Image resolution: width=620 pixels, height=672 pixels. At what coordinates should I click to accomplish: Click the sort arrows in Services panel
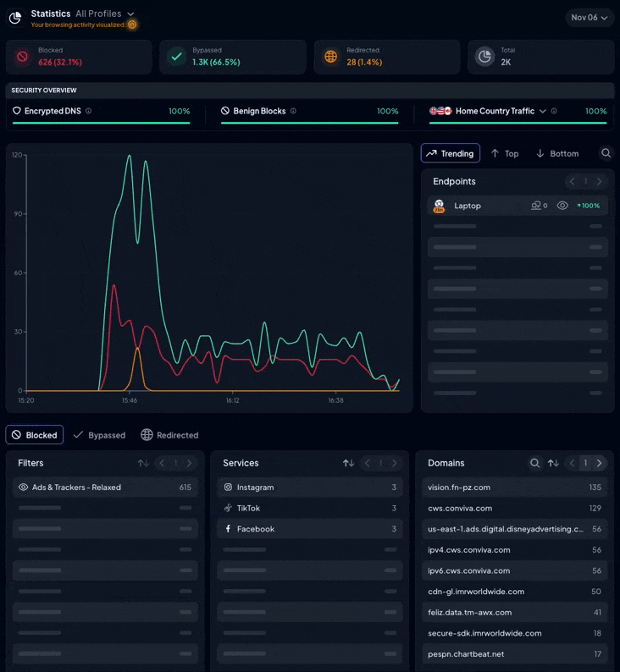(348, 463)
